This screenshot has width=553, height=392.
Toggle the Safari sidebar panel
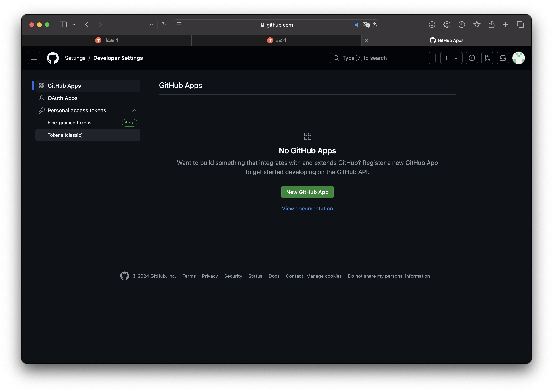[63, 25]
